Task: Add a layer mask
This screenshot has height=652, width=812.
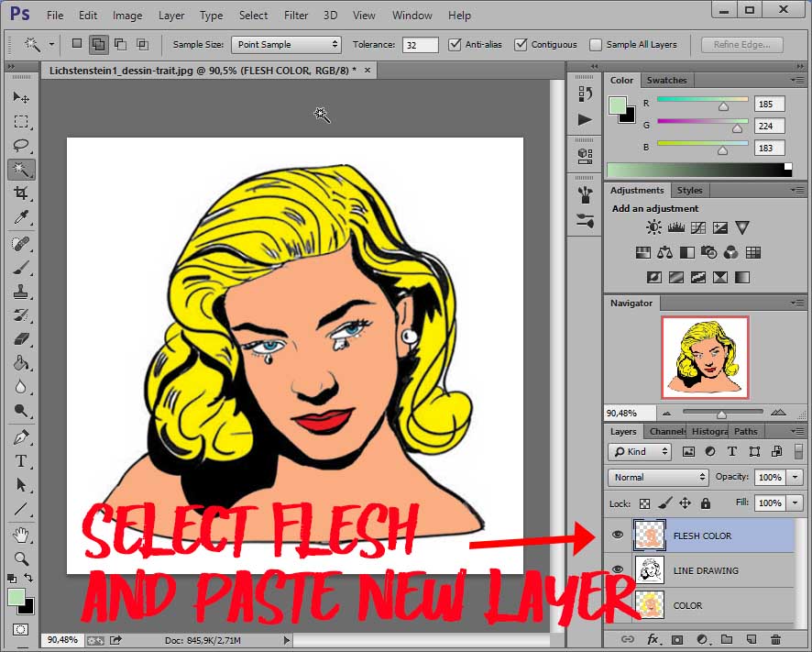Action: point(677,639)
